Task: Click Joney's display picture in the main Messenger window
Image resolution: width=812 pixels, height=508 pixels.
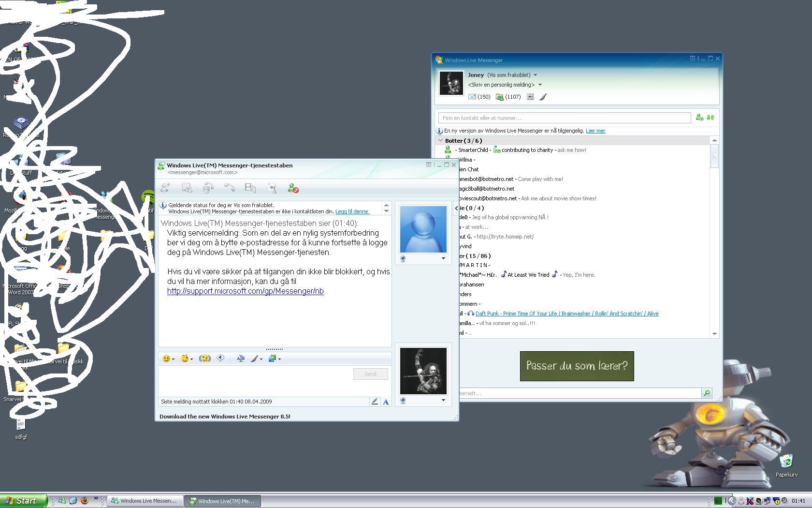Action: pos(451,83)
